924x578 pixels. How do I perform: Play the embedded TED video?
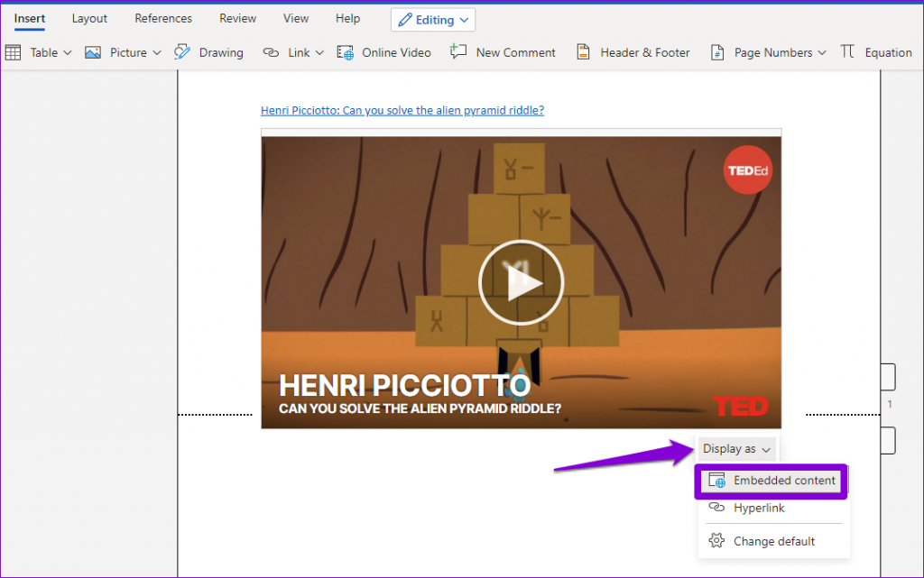521,282
